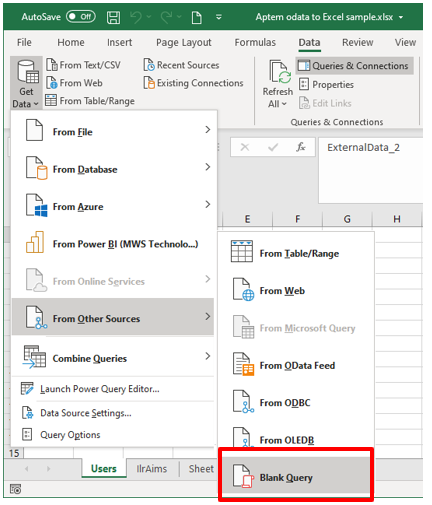Image resolution: width=432 pixels, height=505 pixels.
Task: Switch to the Review tab
Action: tap(358, 42)
